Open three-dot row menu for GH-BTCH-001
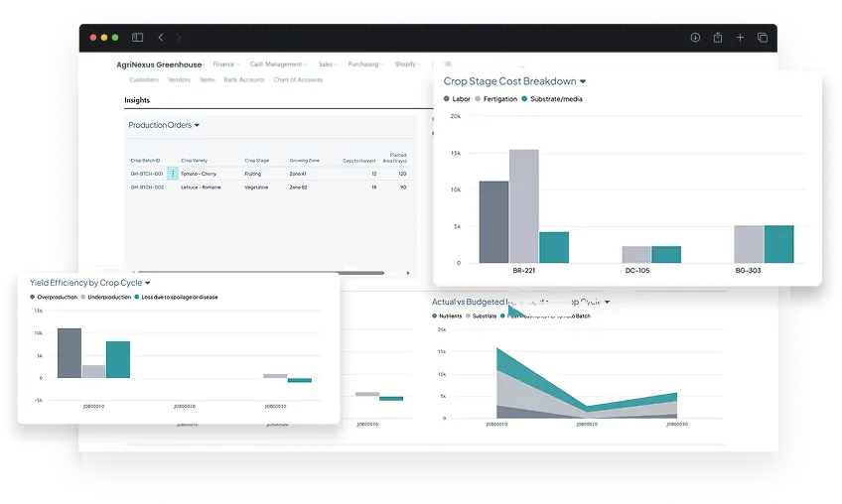Viewport: 842px width, 504px height. pos(173,174)
